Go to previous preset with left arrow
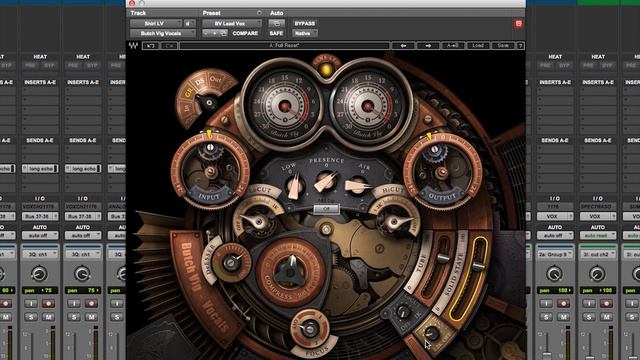 pos(403,46)
